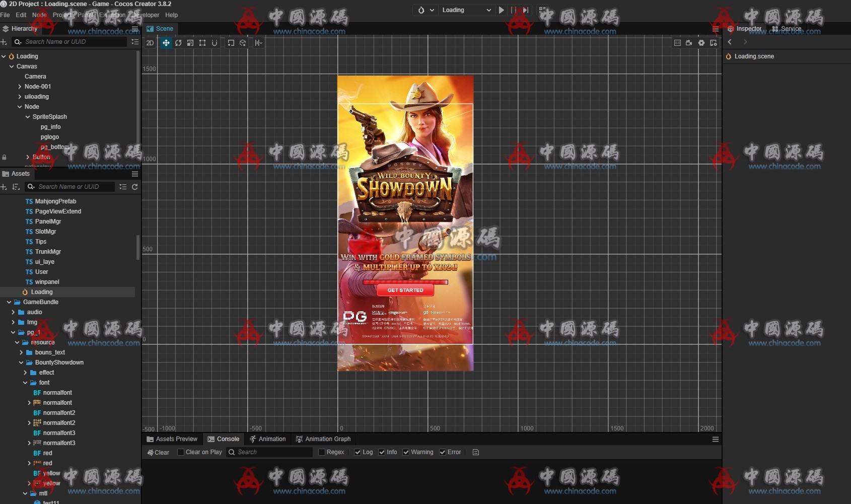Click the Clear console button

pos(158,452)
